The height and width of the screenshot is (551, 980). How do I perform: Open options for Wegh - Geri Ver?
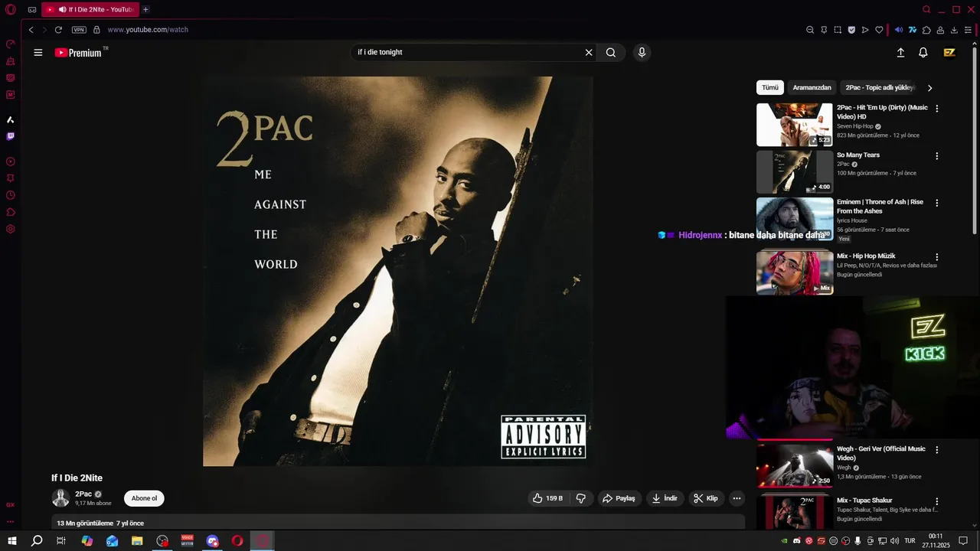point(936,450)
